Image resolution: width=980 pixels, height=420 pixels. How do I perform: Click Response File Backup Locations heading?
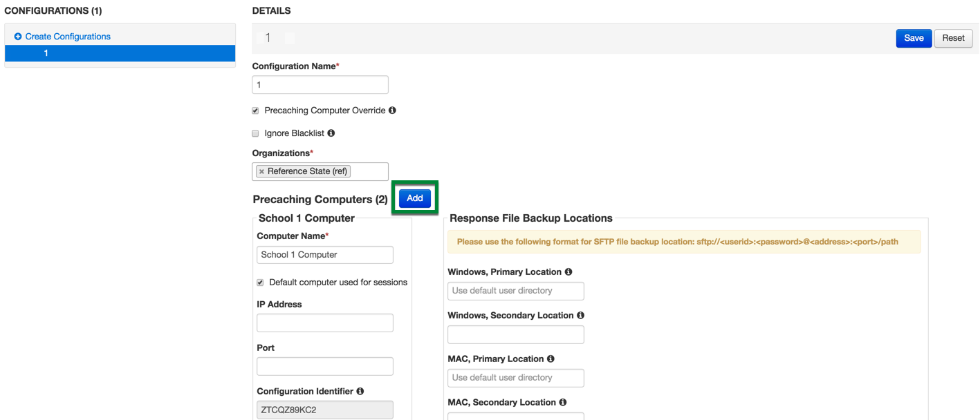(531, 218)
